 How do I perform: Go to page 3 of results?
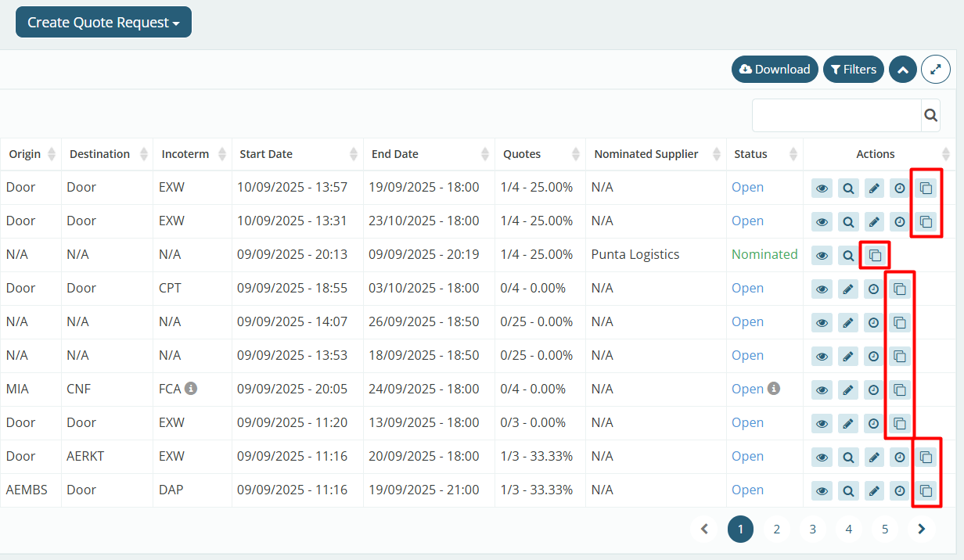(812, 529)
